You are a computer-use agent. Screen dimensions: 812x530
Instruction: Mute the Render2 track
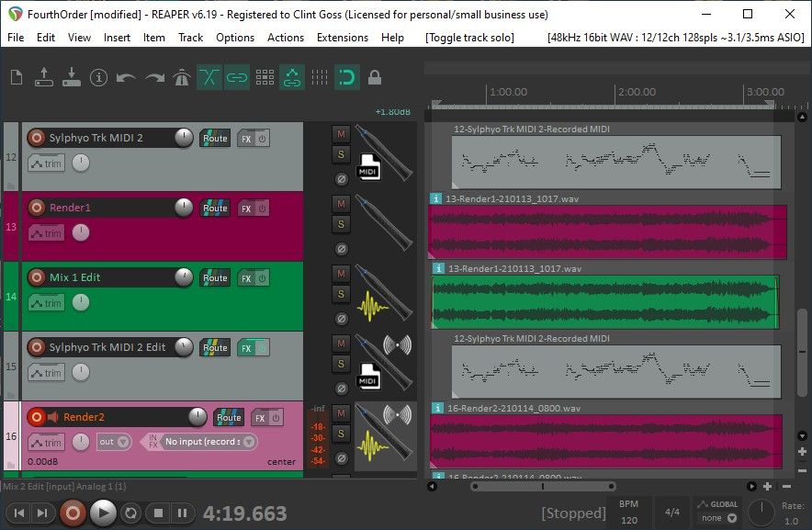pyautogui.click(x=340, y=412)
